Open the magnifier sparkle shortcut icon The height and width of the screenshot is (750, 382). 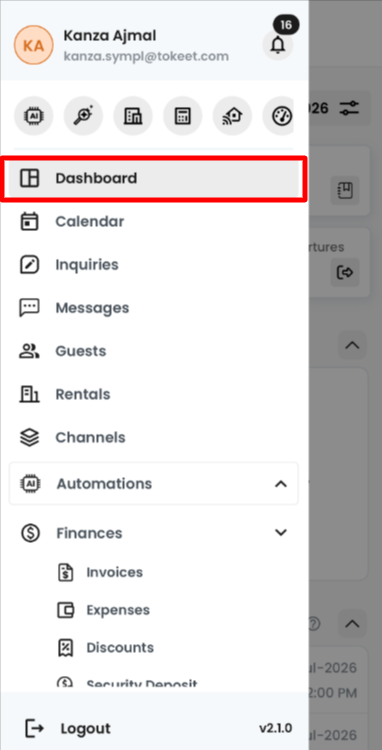coord(83,116)
